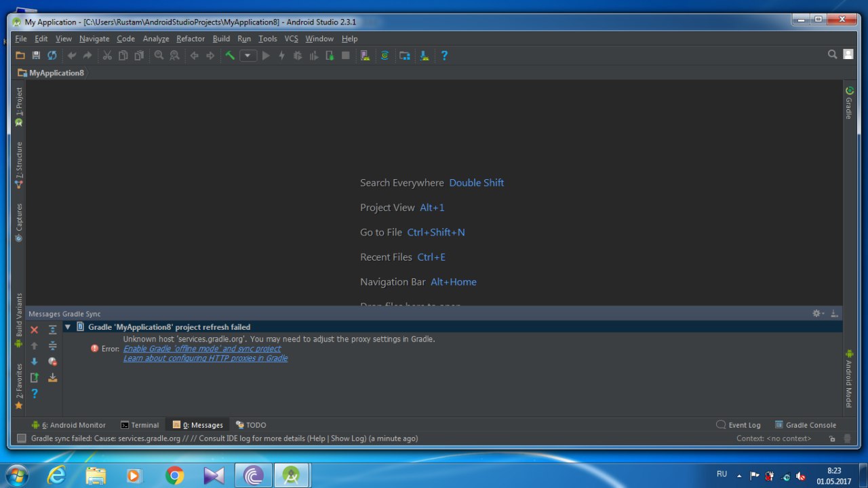Open the Gradle side panel tab
The height and width of the screenshot is (488, 868).
pos(848,102)
